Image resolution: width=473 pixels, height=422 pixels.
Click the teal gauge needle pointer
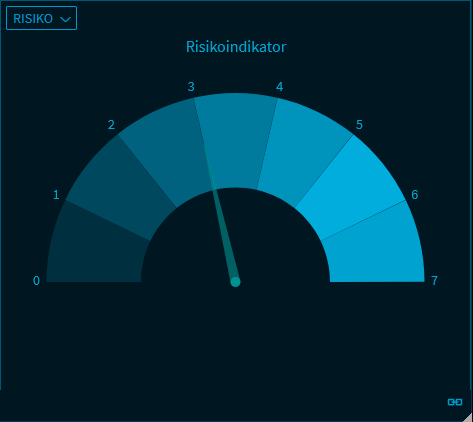tap(220, 212)
